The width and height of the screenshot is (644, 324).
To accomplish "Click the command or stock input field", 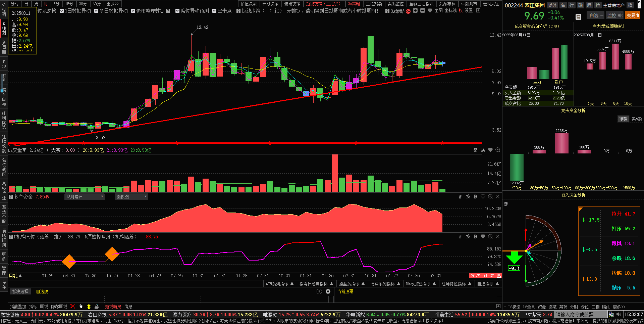I will click(580, 315).
